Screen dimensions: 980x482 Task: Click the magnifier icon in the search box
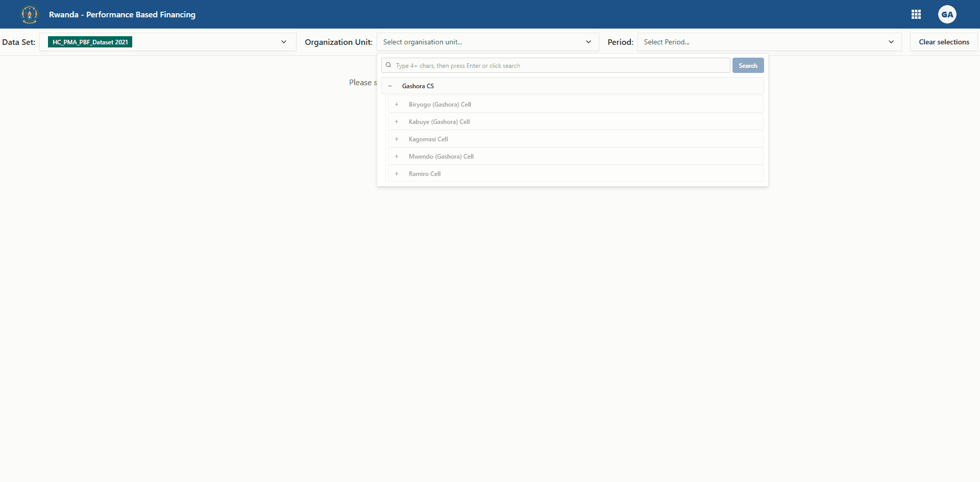(389, 65)
